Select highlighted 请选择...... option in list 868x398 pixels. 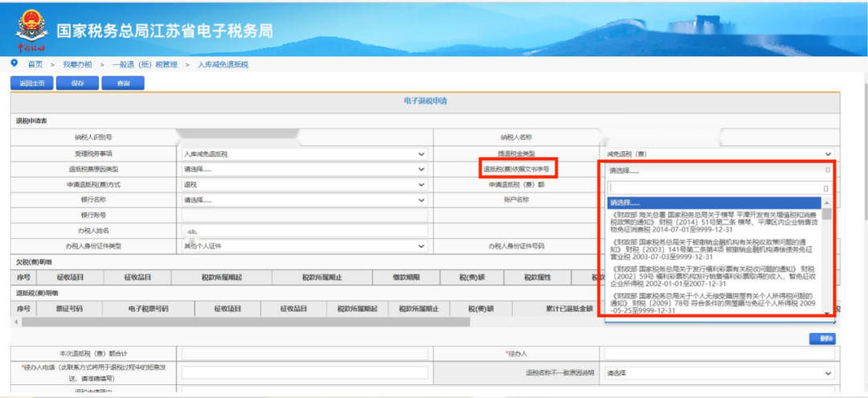714,203
